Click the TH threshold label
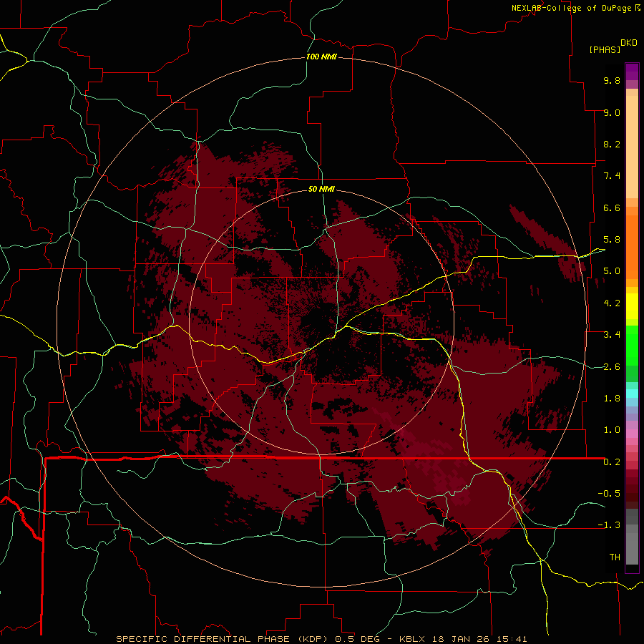 (x=615, y=557)
